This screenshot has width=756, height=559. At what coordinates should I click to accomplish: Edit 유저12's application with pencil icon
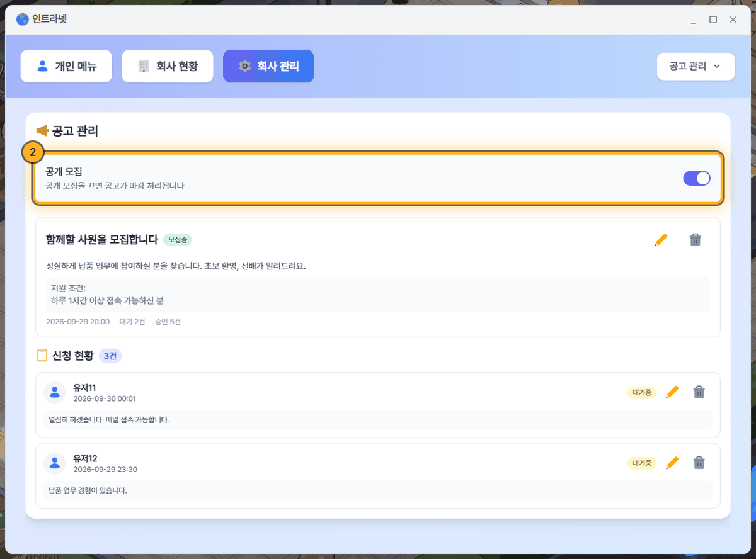(x=672, y=463)
